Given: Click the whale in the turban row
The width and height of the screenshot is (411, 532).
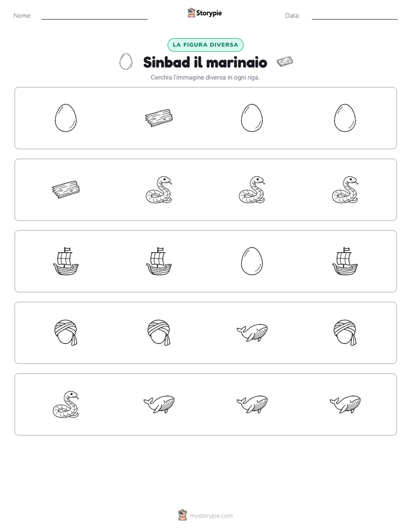Looking at the screenshot, I should (x=252, y=332).
